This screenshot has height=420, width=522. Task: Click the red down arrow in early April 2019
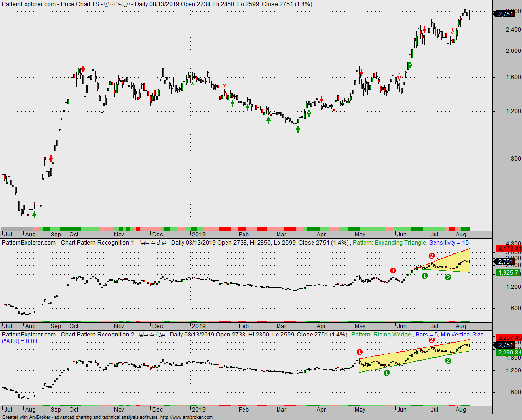point(322,99)
